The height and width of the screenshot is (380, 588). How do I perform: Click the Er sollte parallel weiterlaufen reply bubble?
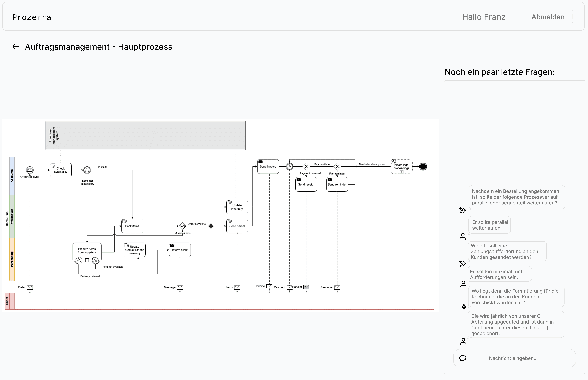[490, 225]
